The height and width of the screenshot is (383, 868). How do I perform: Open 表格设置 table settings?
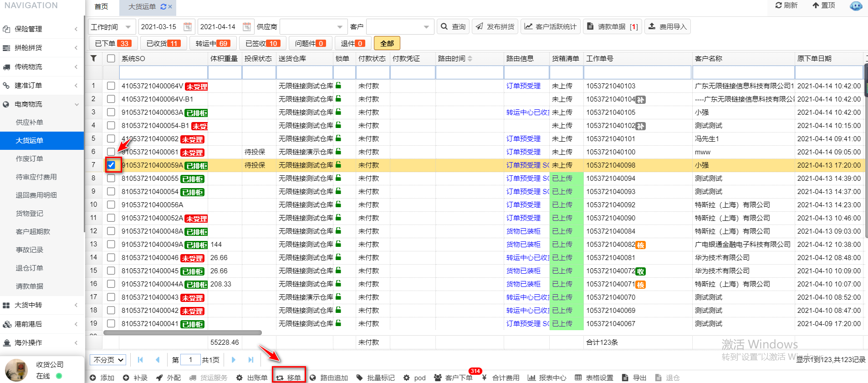[594, 378]
